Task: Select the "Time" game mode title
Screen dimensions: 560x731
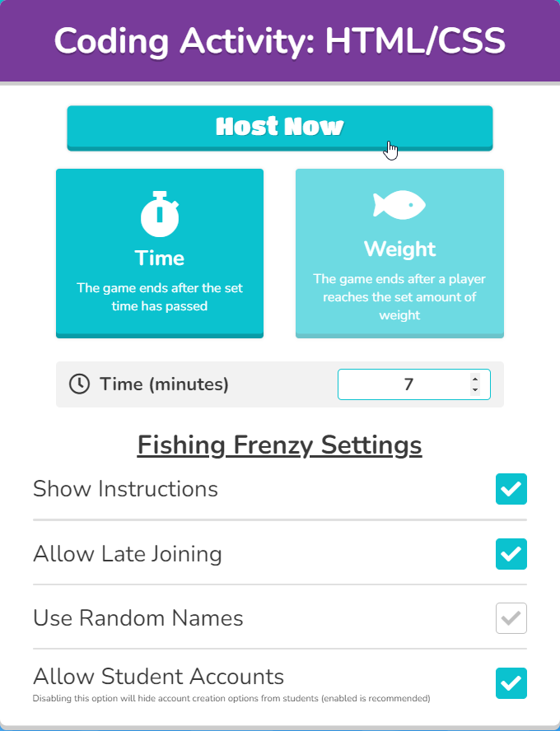Action: tap(160, 258)
